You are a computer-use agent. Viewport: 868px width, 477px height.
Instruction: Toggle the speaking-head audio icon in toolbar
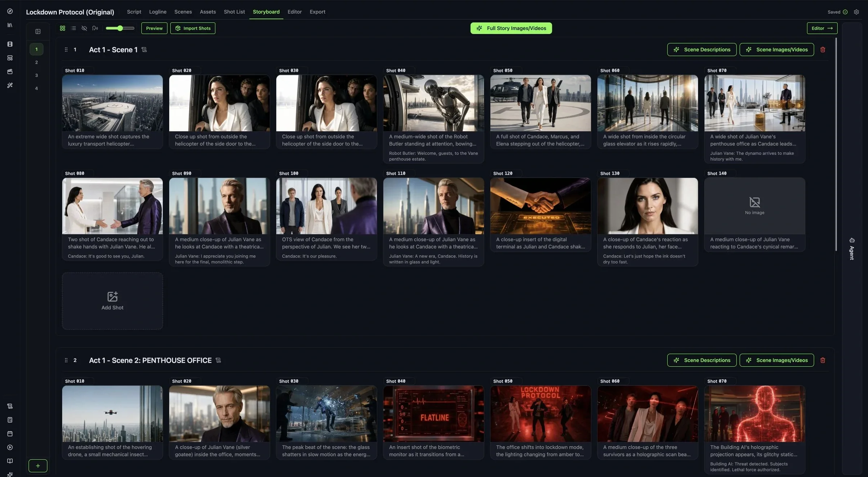(95, 28)
